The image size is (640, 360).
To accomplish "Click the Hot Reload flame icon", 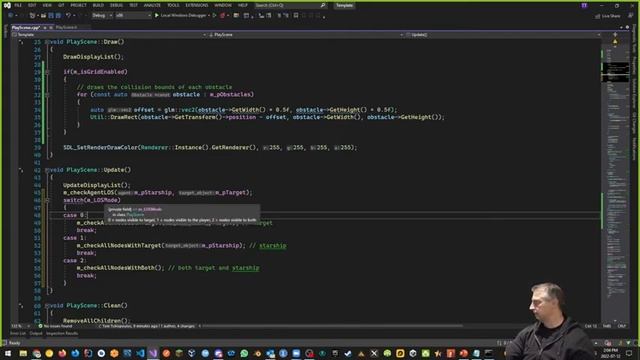I will coord(223,16).
